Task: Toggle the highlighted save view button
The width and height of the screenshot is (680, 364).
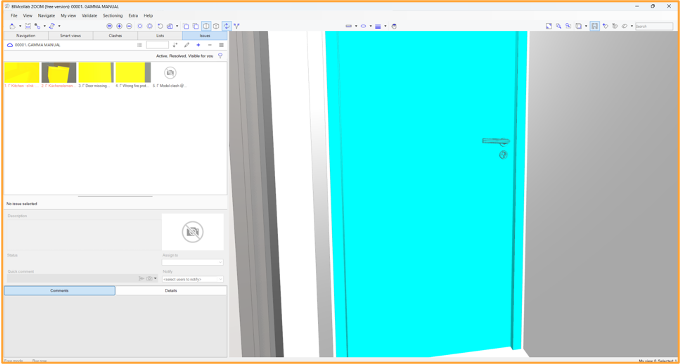Action: [x=595, y=26]
